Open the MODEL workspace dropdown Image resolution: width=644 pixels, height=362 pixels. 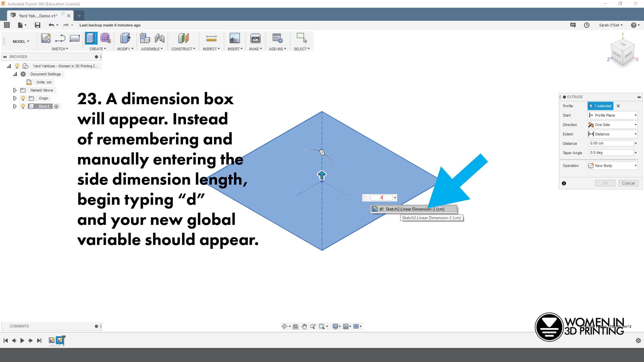pos(21,41)
